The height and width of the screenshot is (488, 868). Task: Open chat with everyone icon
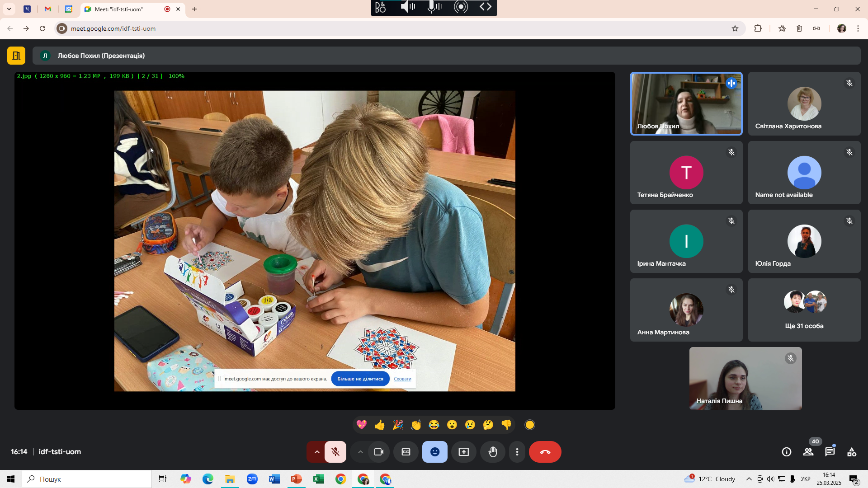click(x=830, y=452)
